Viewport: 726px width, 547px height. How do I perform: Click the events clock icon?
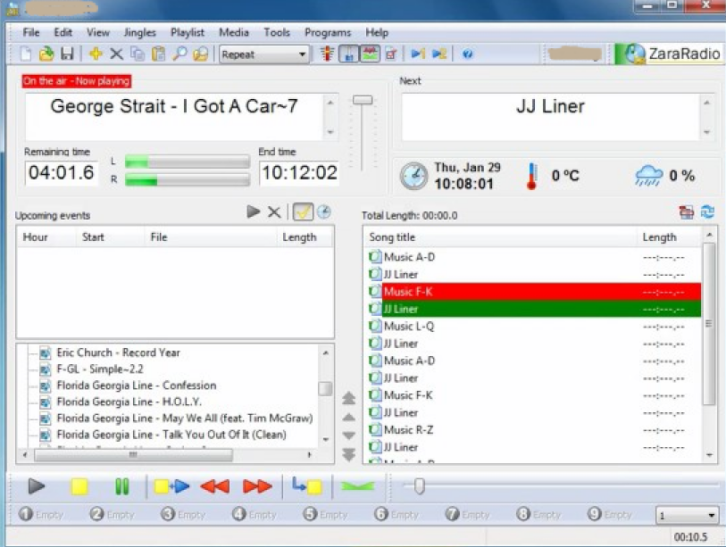pyautogui.click(x=324, y=212)
